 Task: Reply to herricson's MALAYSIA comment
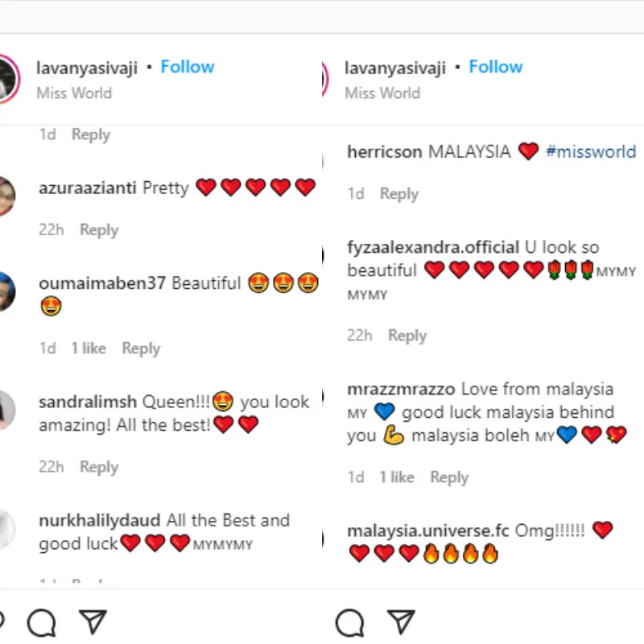399,194
